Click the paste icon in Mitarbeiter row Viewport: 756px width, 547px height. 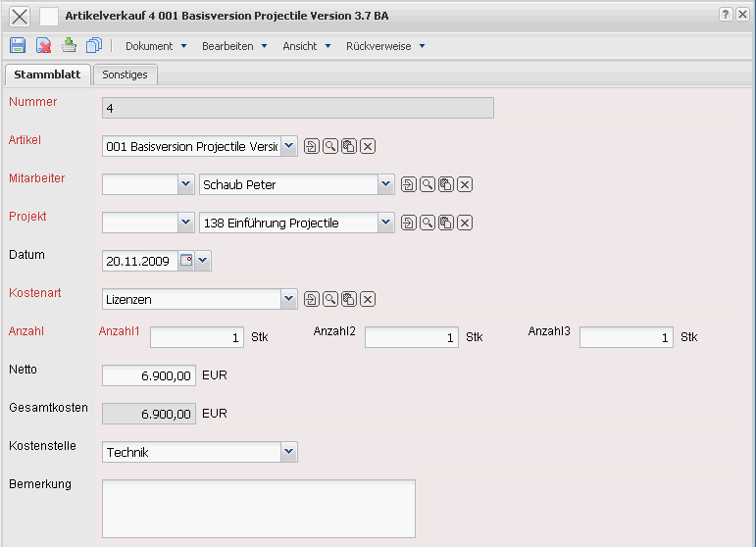[445, 184]
